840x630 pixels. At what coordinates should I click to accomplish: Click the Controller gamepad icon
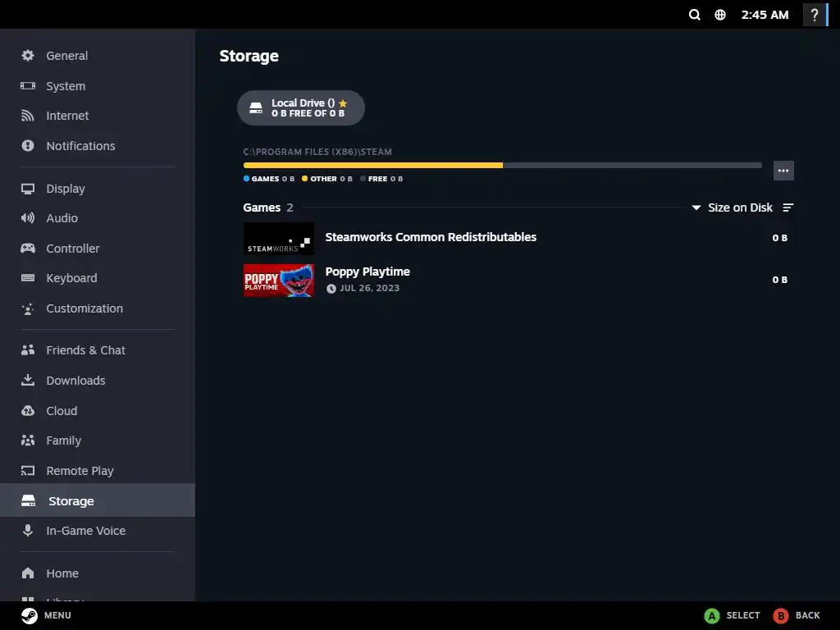click(x=28, y=248)
